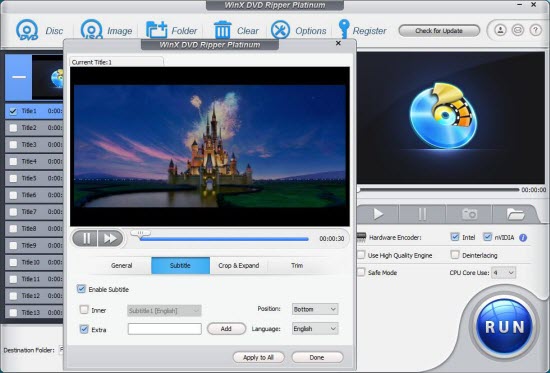Select the Title3 row
The width and height of the screenshot is (550, 373).
[x=34, y=145]
